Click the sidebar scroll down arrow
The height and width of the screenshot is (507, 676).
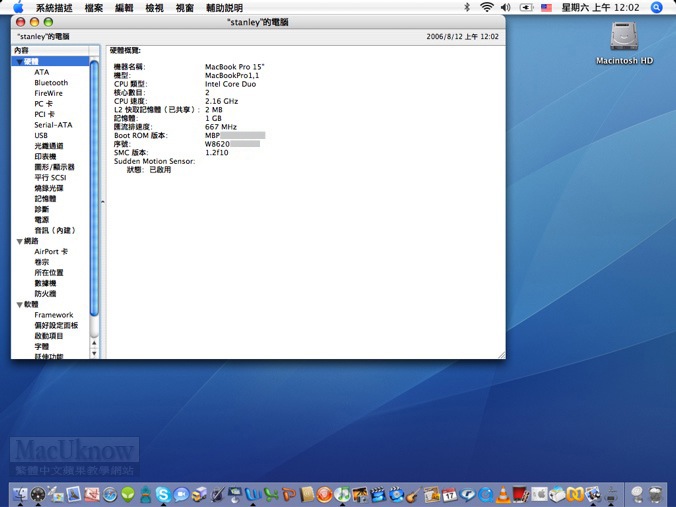coord(94,353)
